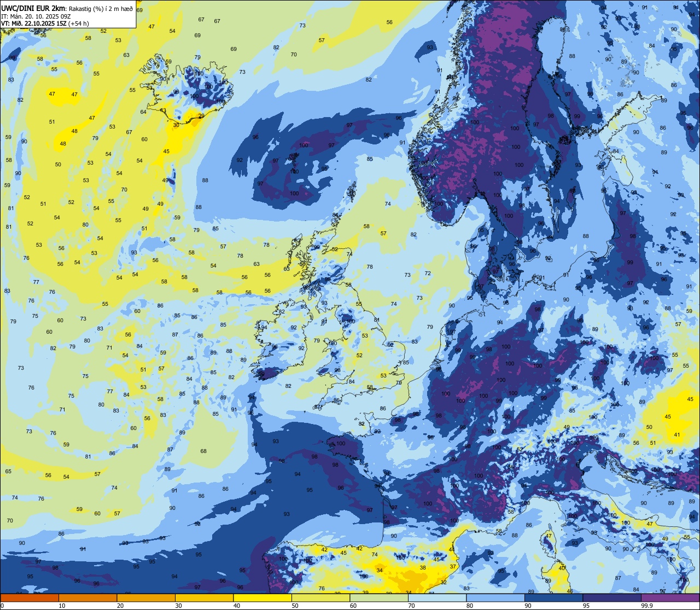Click the "41" humidity value on map
Viewport: 700px width, 610px height.
click(x=677, y=435)
